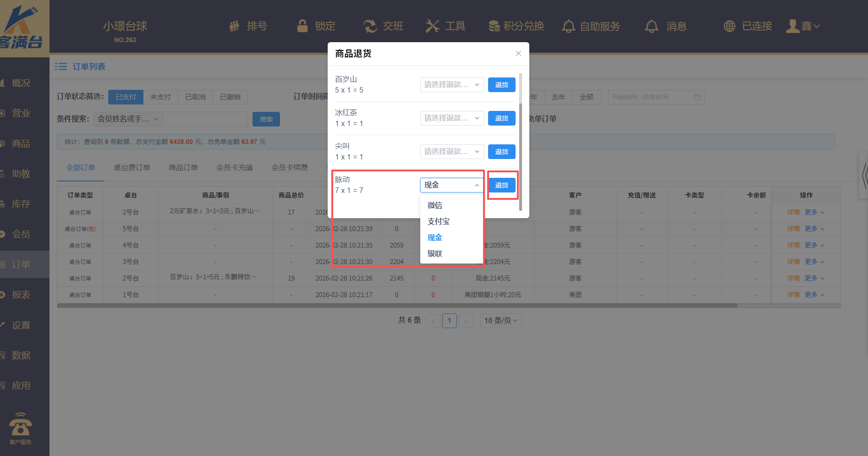Screen dimensions: 868x456
Task: Open the 工具 tools icon
Action: click(x=432, y=26)
